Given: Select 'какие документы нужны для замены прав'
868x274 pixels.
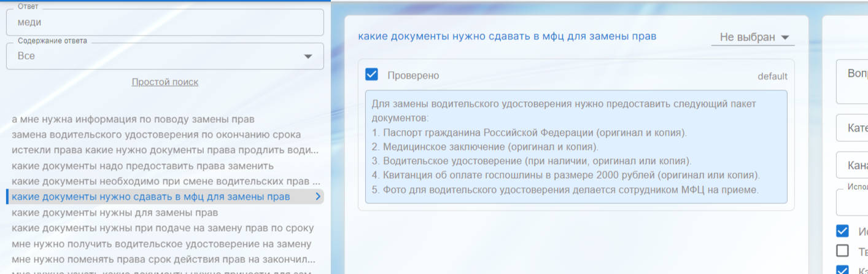Looking at the screenshot, I should pyautogui.click(x=115, y=213).
